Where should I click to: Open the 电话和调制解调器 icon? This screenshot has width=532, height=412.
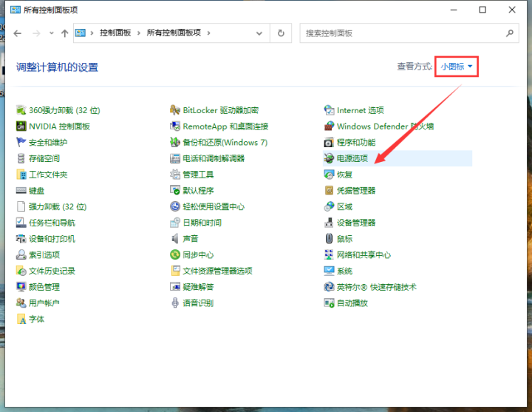(174, 158)
